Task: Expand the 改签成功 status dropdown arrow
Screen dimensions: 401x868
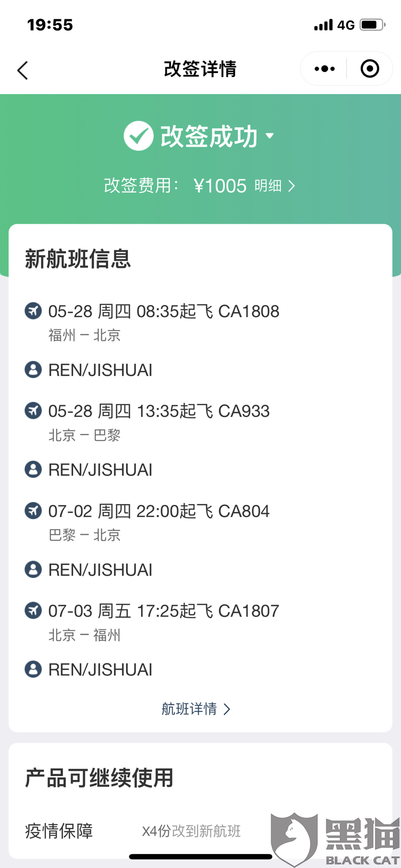Action: click(270, 136)
